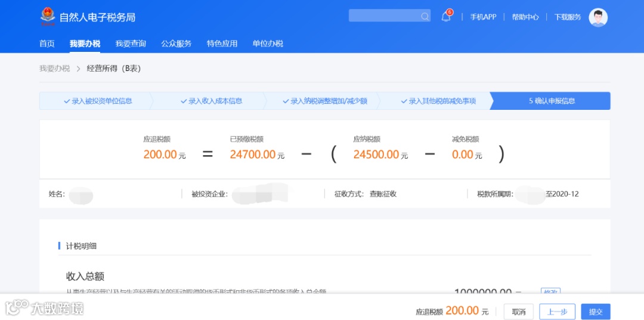Image resolution: width=644 pixels, height=320 pixels.
Task: Click the bottom bar 应退税额 200.00 amount
Action: (x=462, y=310)
